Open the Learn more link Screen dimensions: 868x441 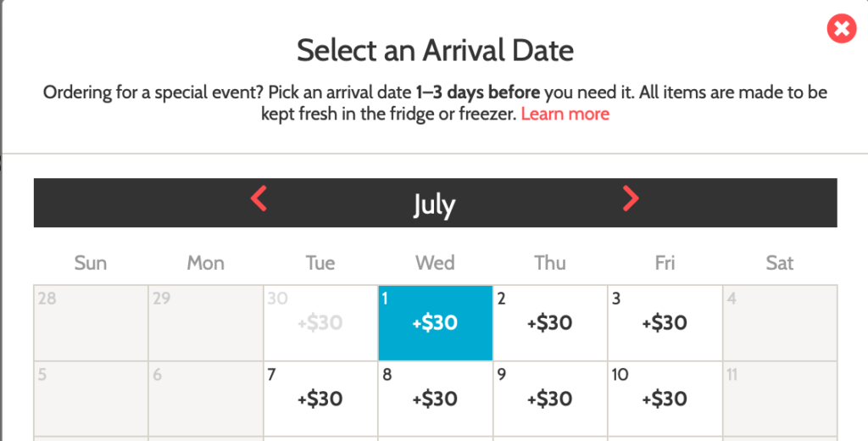565,114
